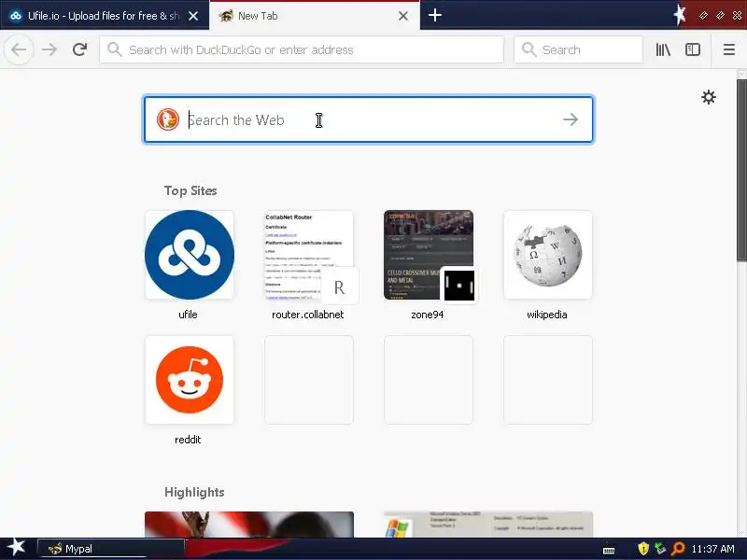Open the first Highlights thumbnail with flag image
This screenshot has width=747, height=560.
tap(249, 525)
